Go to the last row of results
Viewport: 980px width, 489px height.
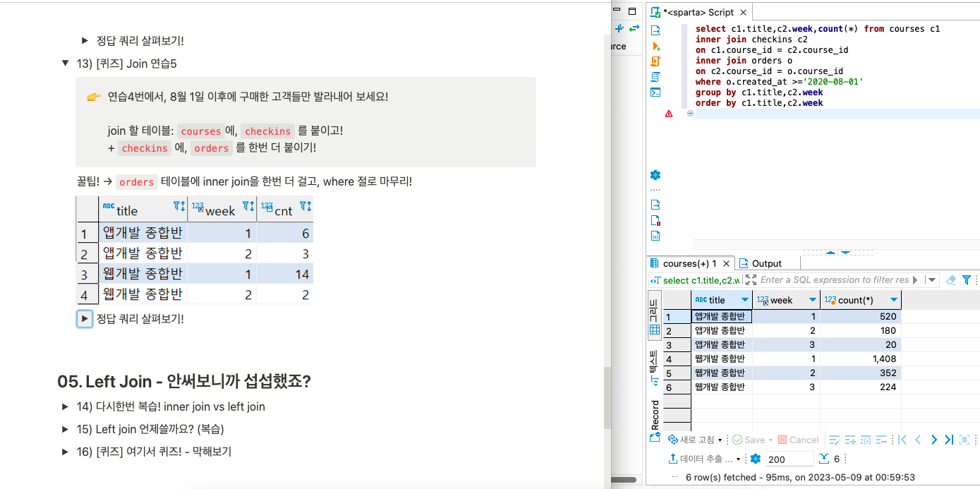click(x=949, y=440)
